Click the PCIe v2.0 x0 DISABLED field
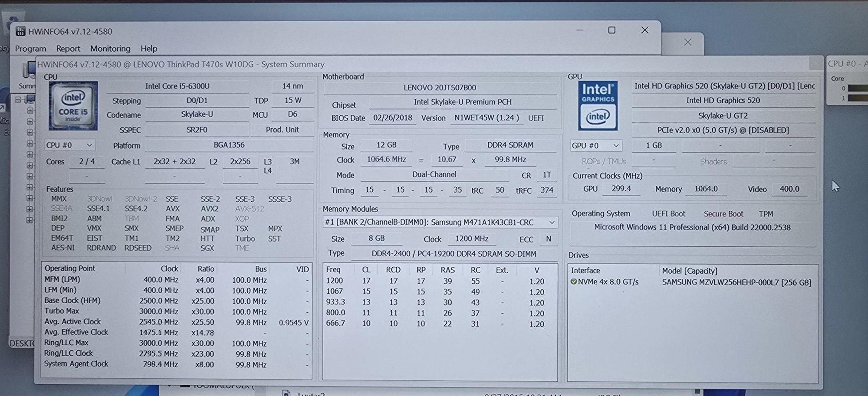Screen dimensions: 868x396 click(723, 130)
